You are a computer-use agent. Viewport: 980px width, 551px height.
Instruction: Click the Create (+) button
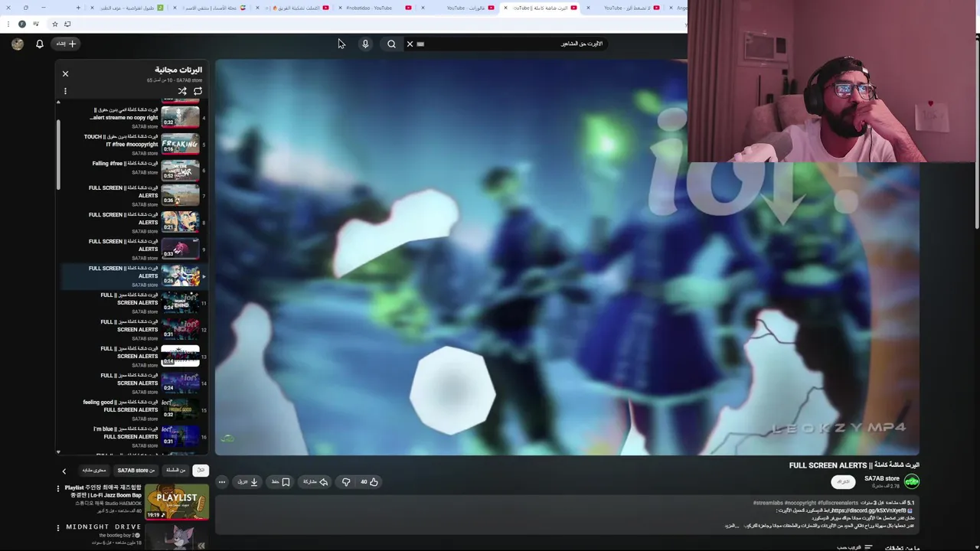point(67,44)
